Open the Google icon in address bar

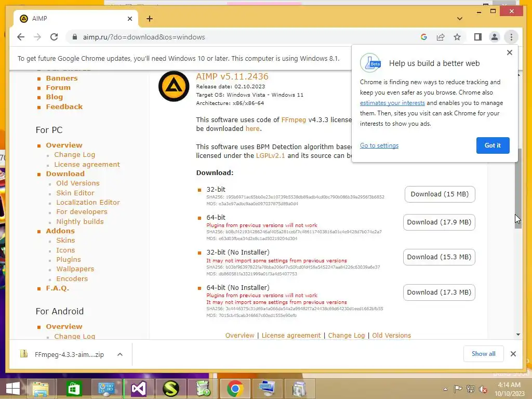tap(424, 37)
